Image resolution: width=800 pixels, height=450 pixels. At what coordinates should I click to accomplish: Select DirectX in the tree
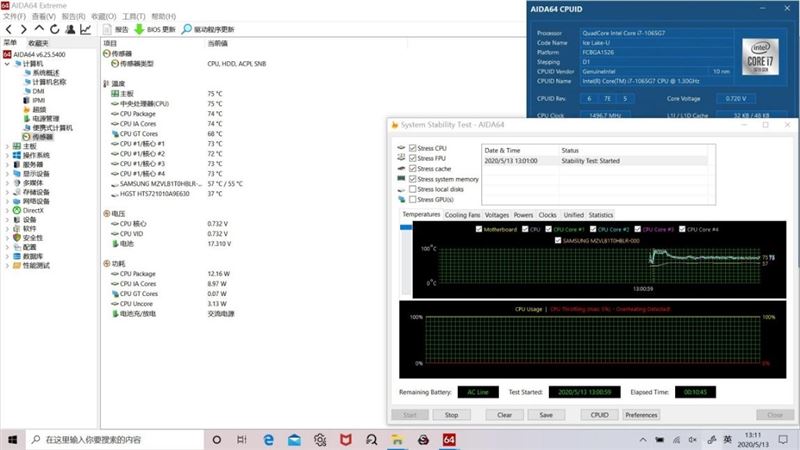[x=33, y=211]
